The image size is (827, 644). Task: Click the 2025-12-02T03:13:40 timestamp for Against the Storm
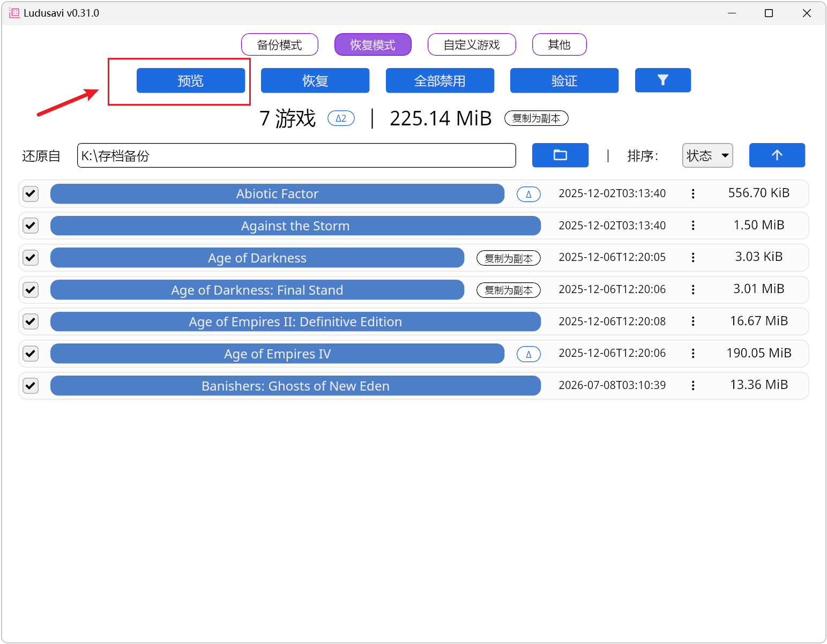612,226
